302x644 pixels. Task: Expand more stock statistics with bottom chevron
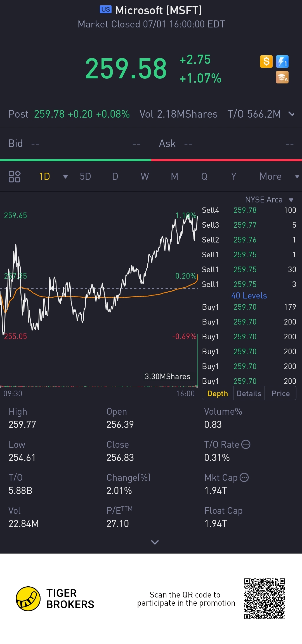155,542
